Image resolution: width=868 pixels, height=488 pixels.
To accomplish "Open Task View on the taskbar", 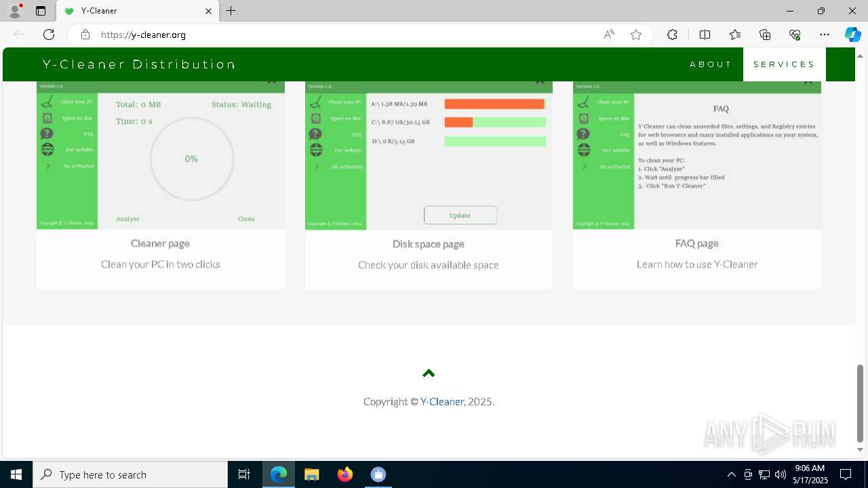I will tap(244, 474).
